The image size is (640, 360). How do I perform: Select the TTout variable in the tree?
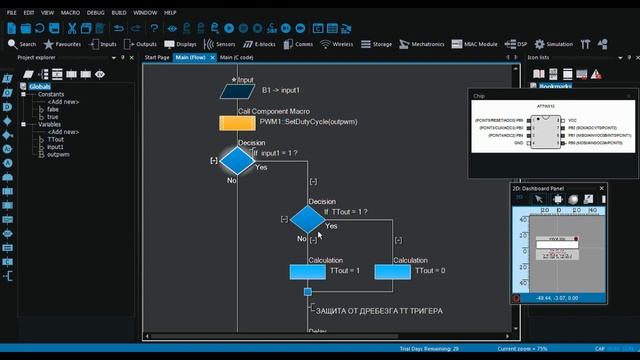pos(56,140)
